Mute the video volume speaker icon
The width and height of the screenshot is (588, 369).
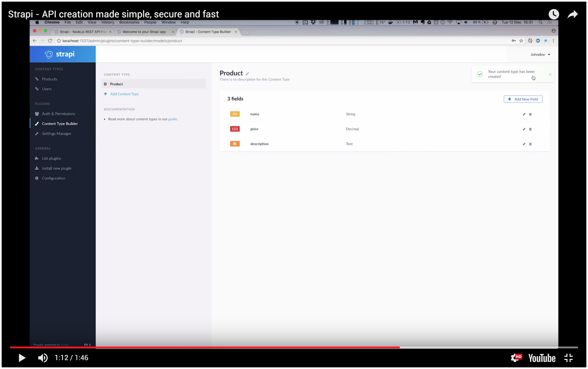(x=43, y=358)
